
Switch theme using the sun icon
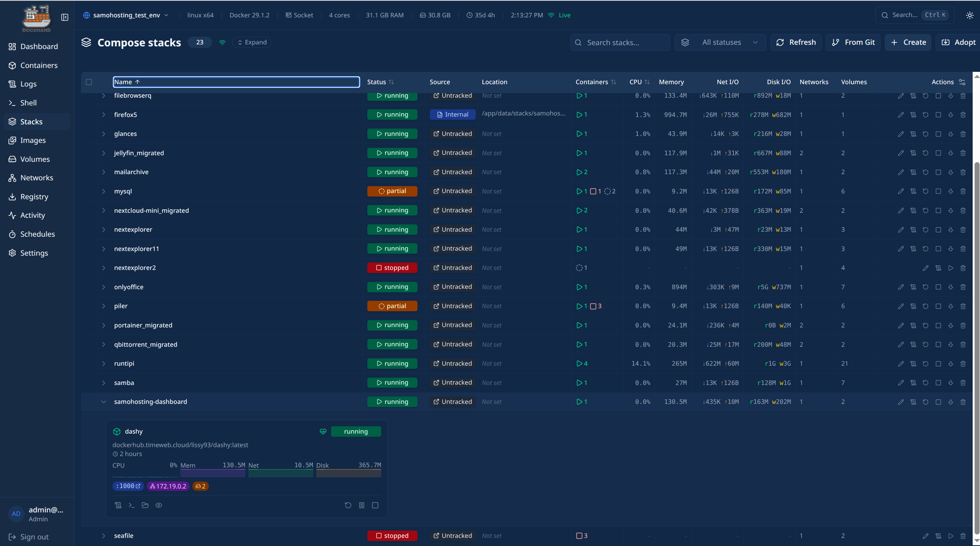970,15
